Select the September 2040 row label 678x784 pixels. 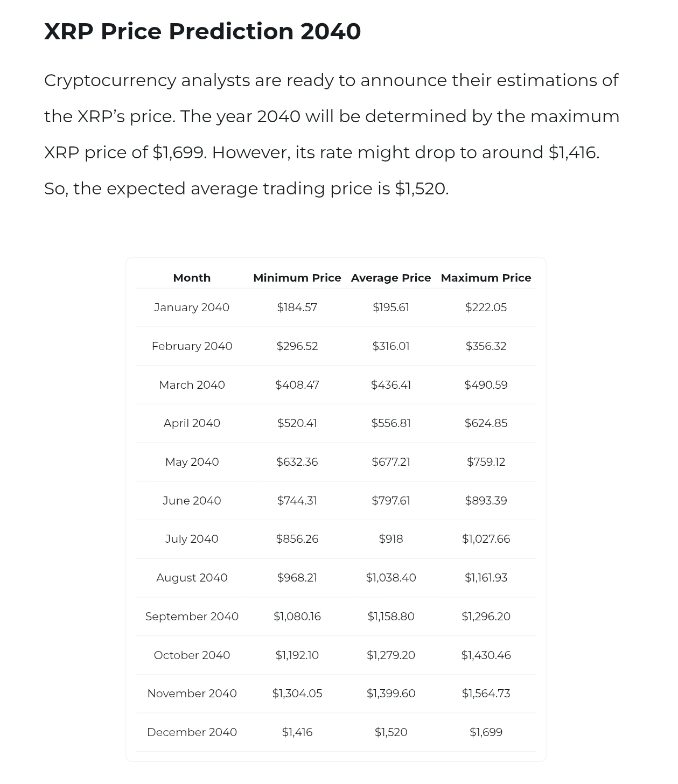pyautogui.click(x=192, y=617)
